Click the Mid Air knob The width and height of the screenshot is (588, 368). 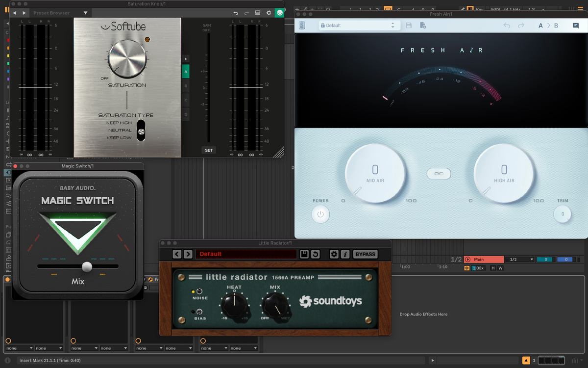click(375, 174)
